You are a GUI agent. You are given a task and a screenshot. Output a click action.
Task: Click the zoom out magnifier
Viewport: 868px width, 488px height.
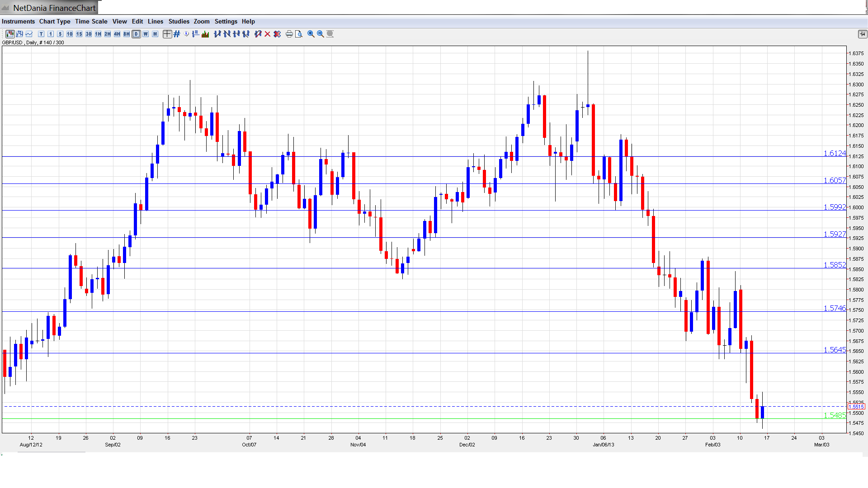point(321,34)
